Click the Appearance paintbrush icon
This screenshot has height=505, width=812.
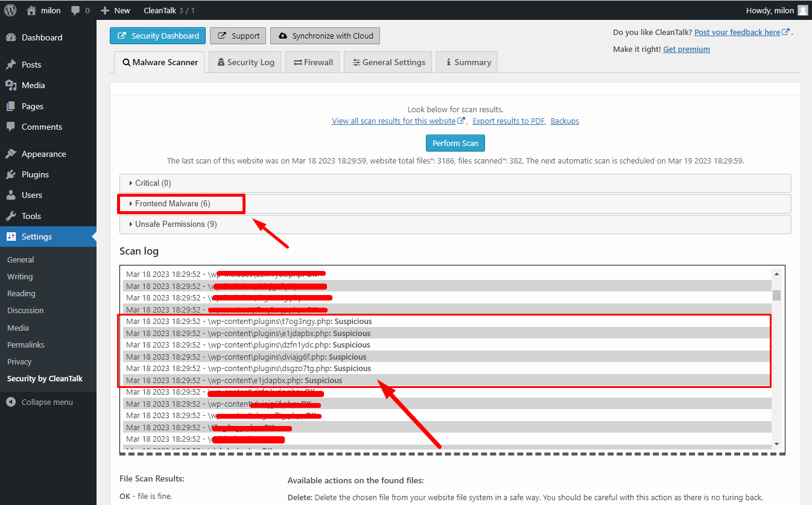click(11, 154)
